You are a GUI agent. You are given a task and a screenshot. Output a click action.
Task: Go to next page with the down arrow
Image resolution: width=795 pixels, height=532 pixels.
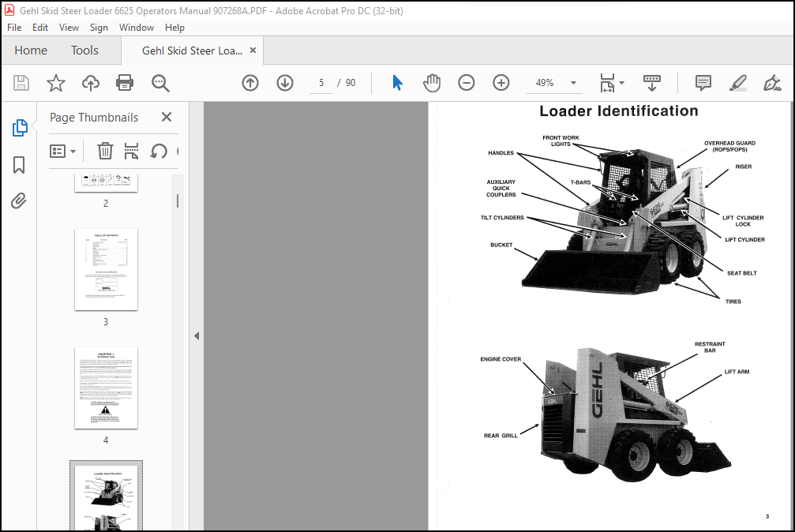pos(285,83)
